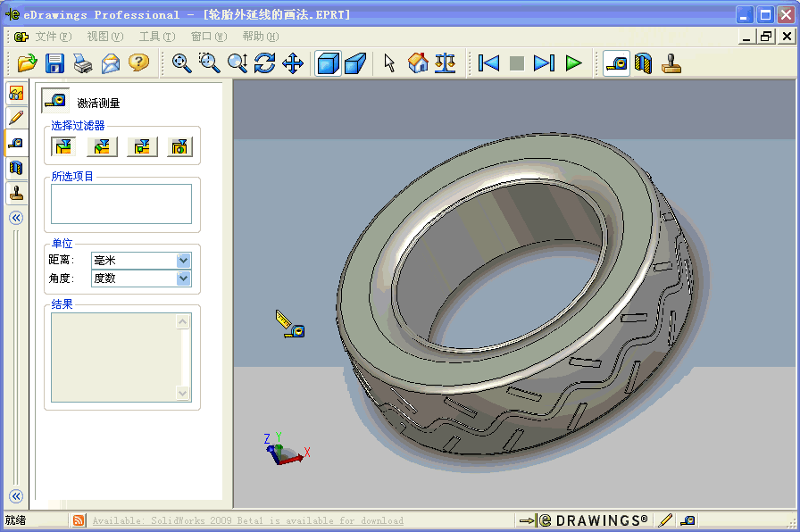
Task: Print using the printer icon
Action: coord(83,63)
